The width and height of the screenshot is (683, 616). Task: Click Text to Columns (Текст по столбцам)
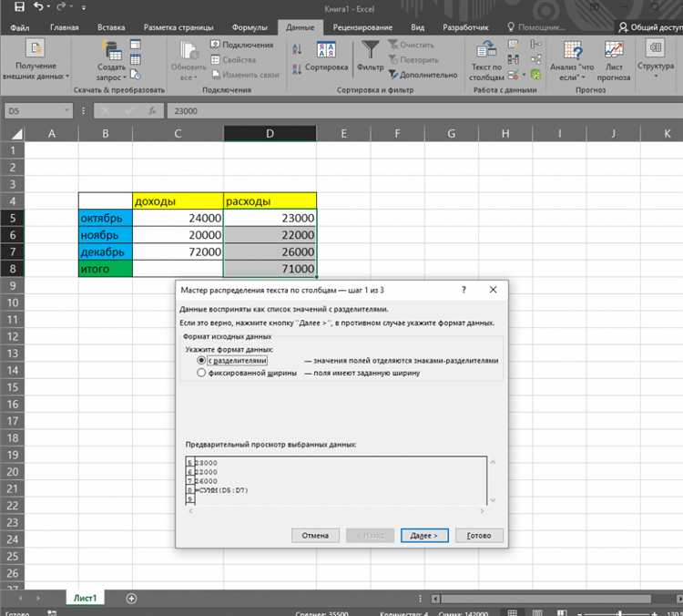pyautogui.click(x=486, y=60)
